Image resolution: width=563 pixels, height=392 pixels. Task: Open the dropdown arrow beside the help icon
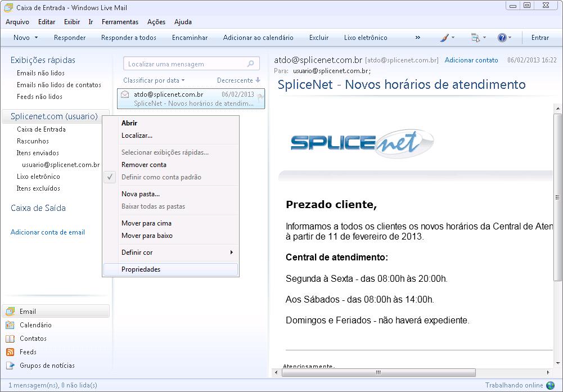click(510, 38)
